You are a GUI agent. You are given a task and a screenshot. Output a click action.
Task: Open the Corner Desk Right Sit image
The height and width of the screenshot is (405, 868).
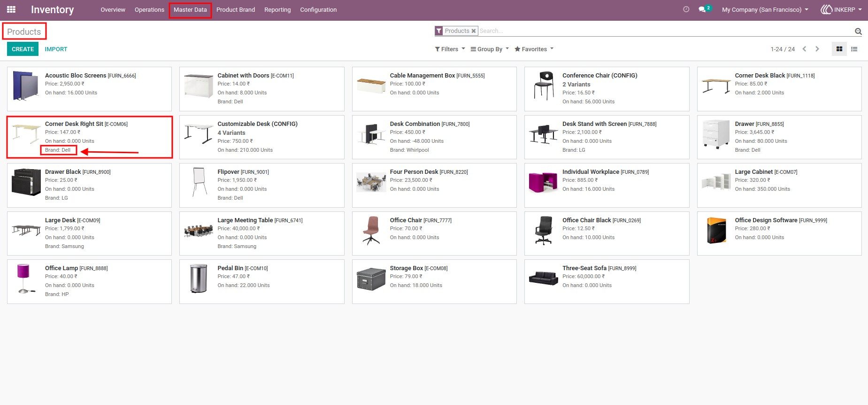[26, 134]
